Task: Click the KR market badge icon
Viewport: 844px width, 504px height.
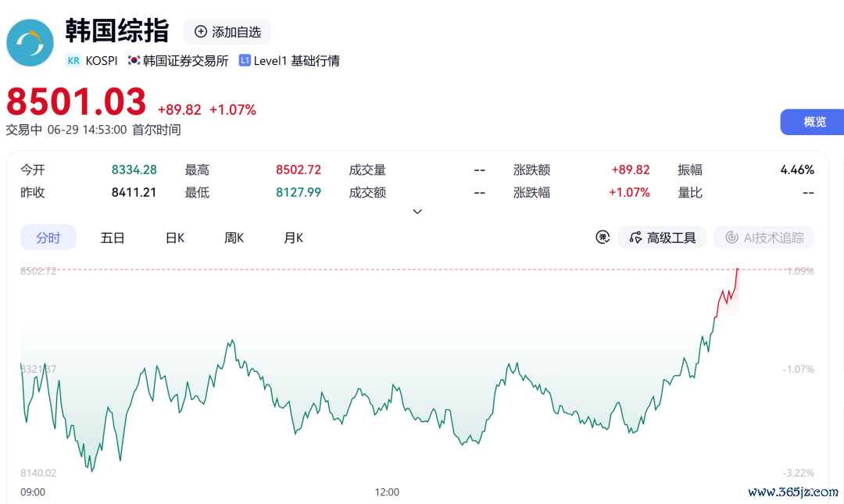Action: pyautogui.click(x=73, y=61)
